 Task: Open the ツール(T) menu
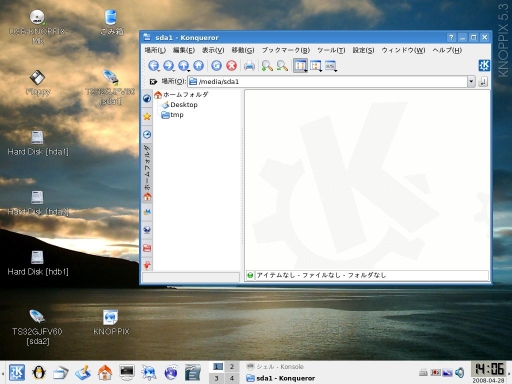point(331,50)
